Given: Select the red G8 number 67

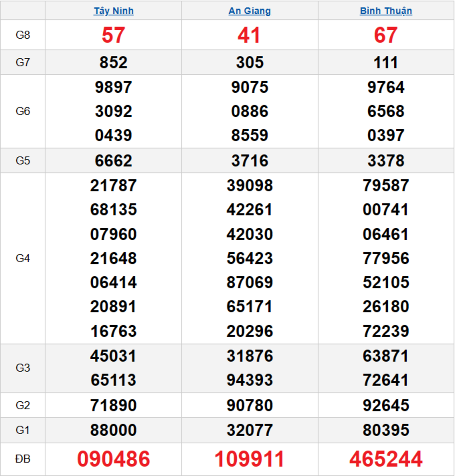Looking at the screenshot, I should click(x=386, y=35).
